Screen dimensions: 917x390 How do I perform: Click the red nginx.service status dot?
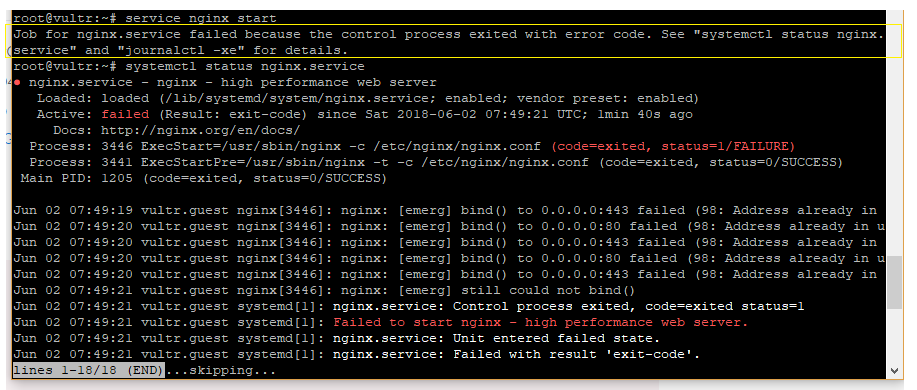click(18, 82)
